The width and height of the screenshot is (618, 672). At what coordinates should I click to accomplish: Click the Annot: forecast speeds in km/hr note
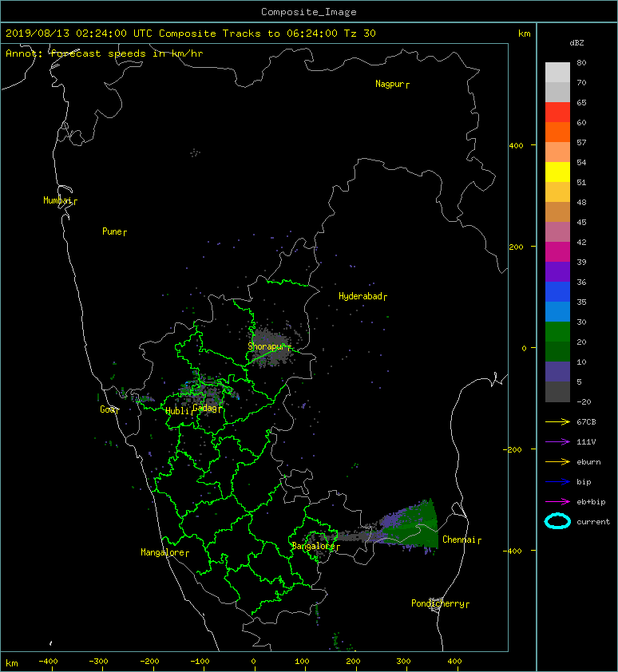coord(105,53)
